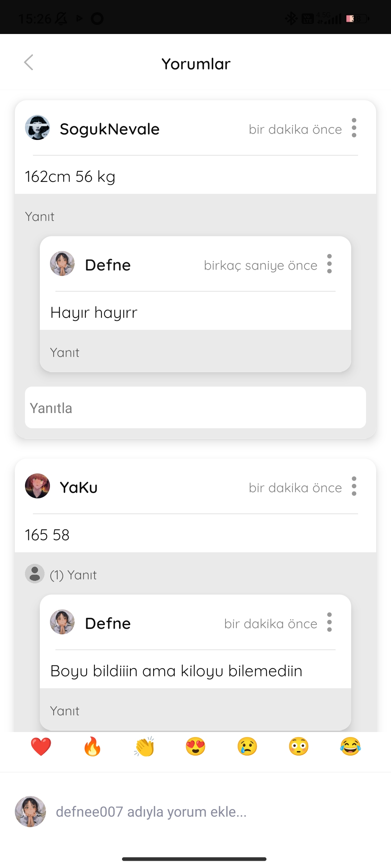The image size is (391, 868).
Task: Open the YaKu username profile
Action: 79,487
